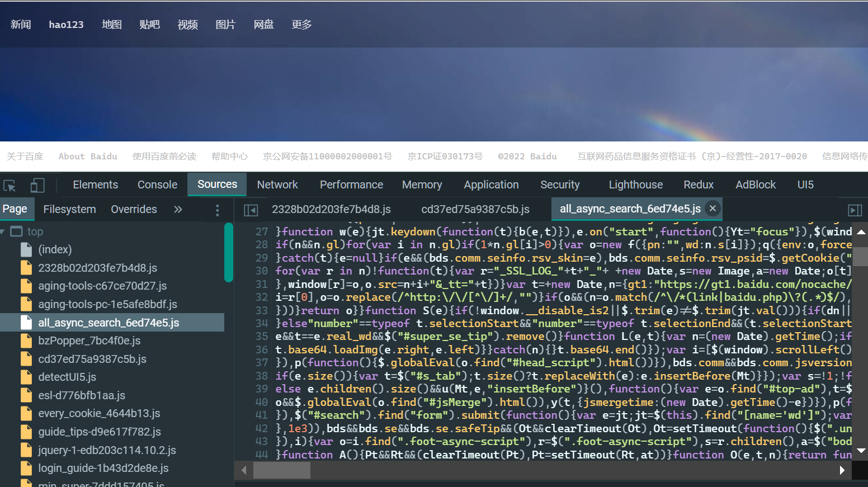Image resolution: width=868 pixels, height=487 pixels.
Task: Open the Elements panel tab
Action: point(96,185)
